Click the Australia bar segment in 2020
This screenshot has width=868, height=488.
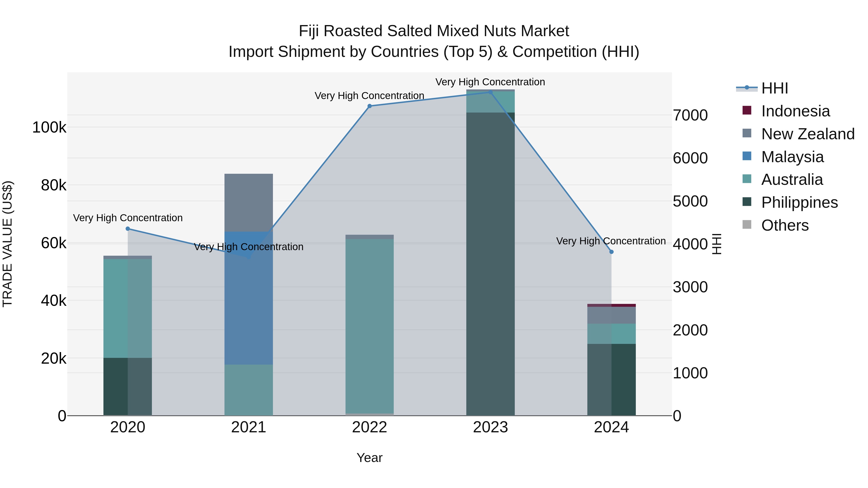click(x=128, y=308)
